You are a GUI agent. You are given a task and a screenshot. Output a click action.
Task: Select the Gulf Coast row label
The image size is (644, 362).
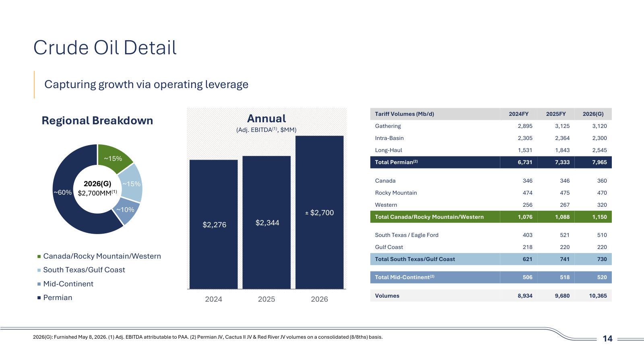(389, 247)
